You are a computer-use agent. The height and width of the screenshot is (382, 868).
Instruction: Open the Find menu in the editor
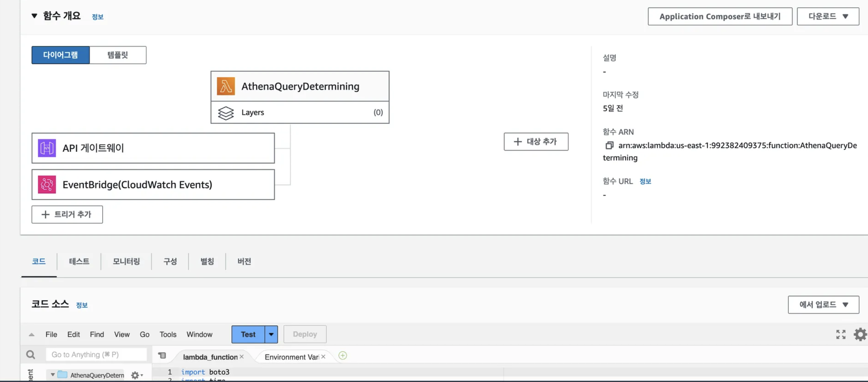pyautogui.click(x=97, y=334)
